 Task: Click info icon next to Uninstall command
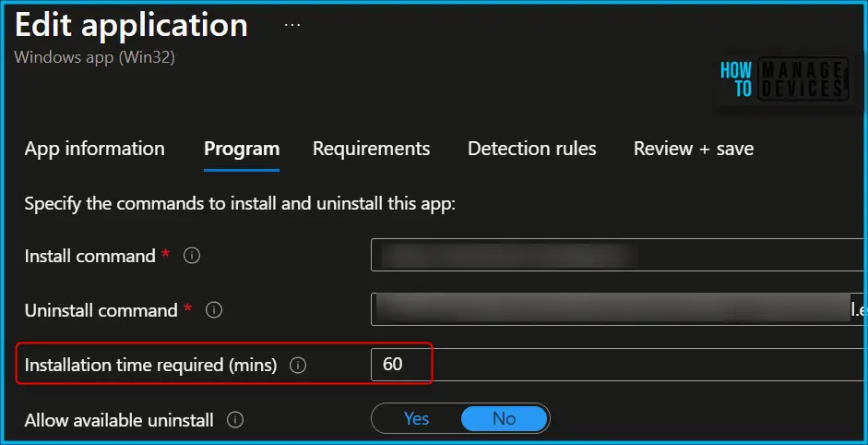click(x=214, y=310)
